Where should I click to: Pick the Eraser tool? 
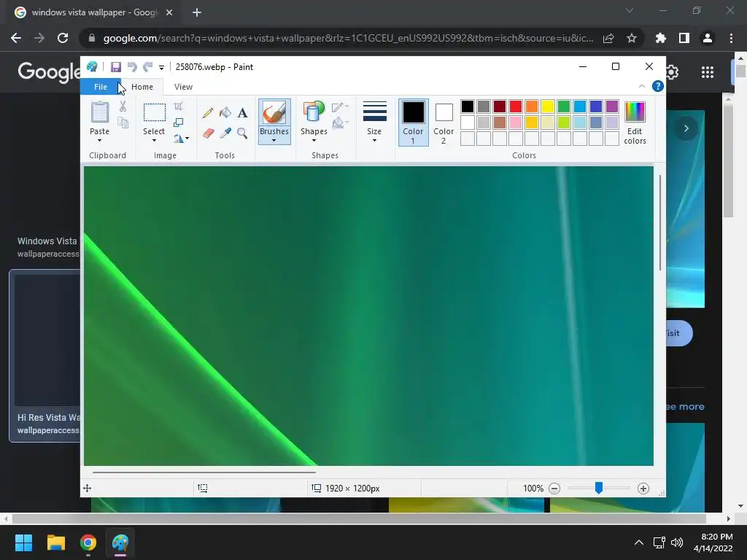coord(208,133)
